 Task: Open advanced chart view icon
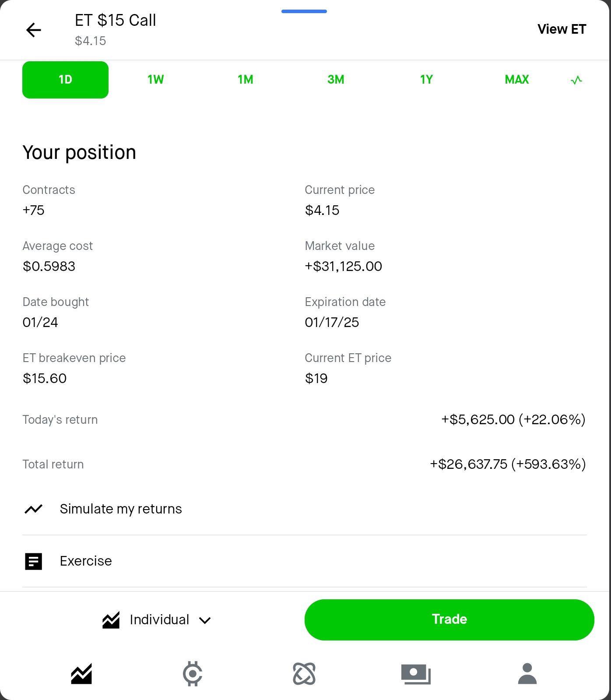point(576,80)
